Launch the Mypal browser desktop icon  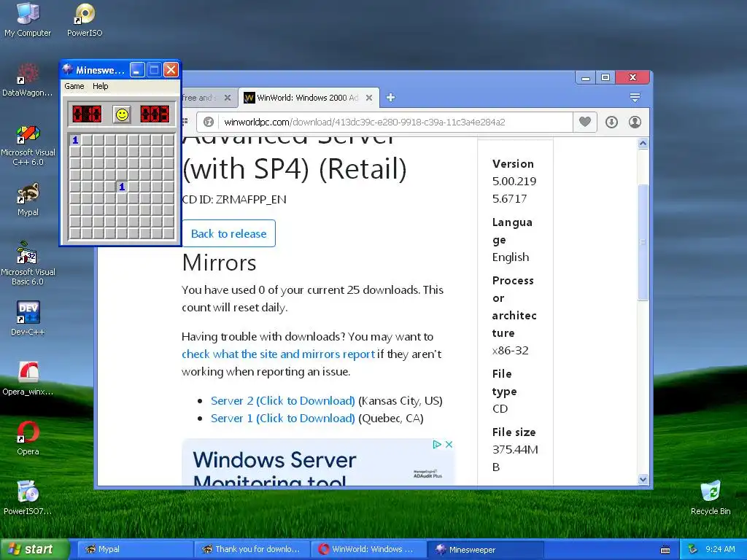pos(28,200)
